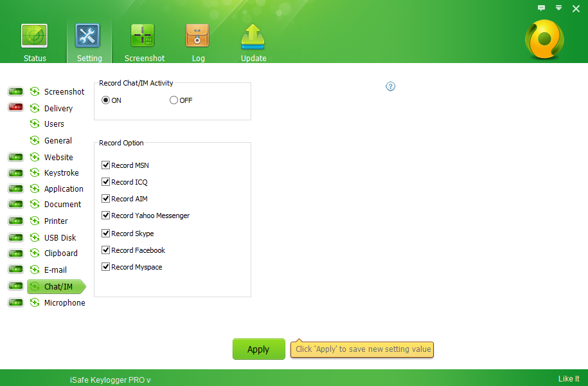The image size is (588, 386).
Task: Open the Log briefcase icon
Action: 198,36
